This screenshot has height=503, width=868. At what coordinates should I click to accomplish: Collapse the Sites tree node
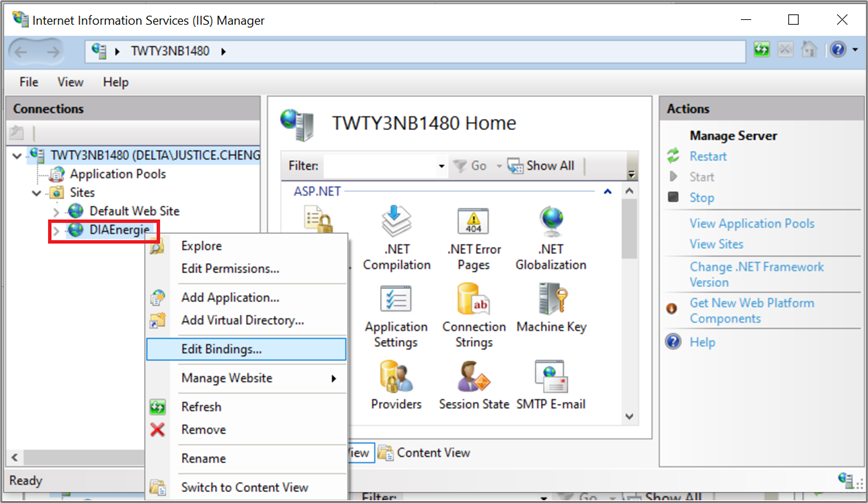pyautogui.click(x=38, y=193)
